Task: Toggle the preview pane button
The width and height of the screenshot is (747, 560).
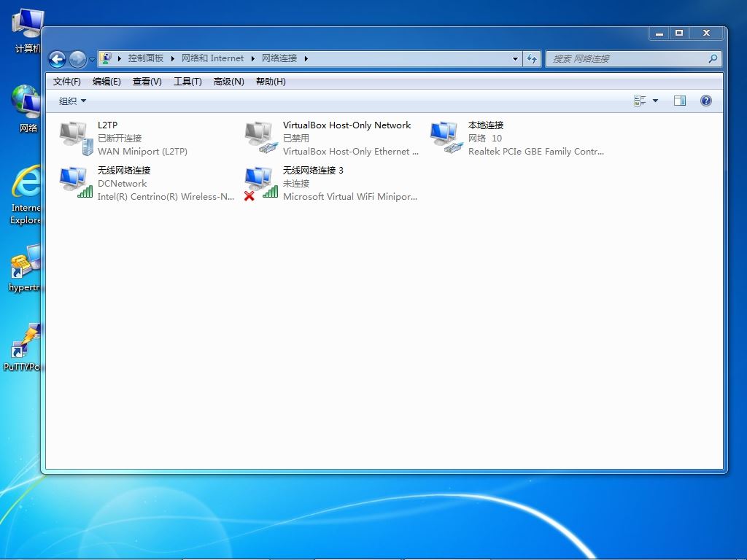Action: pos(680,101)
